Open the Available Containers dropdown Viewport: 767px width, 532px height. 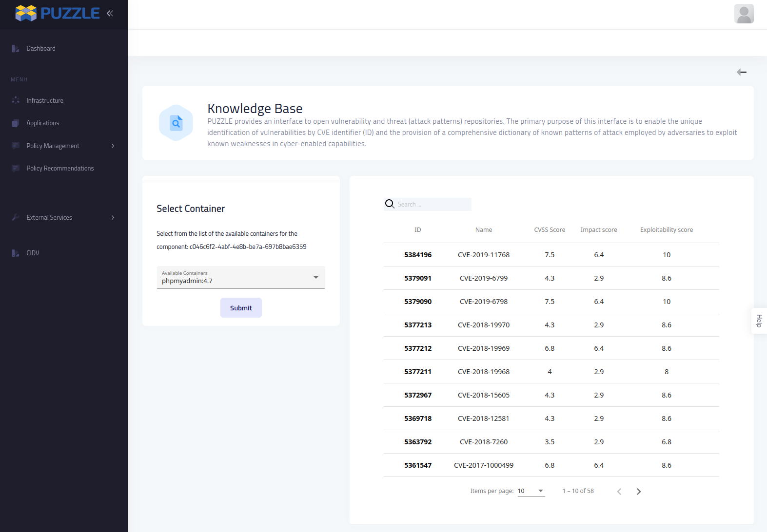tap(241, 277)
